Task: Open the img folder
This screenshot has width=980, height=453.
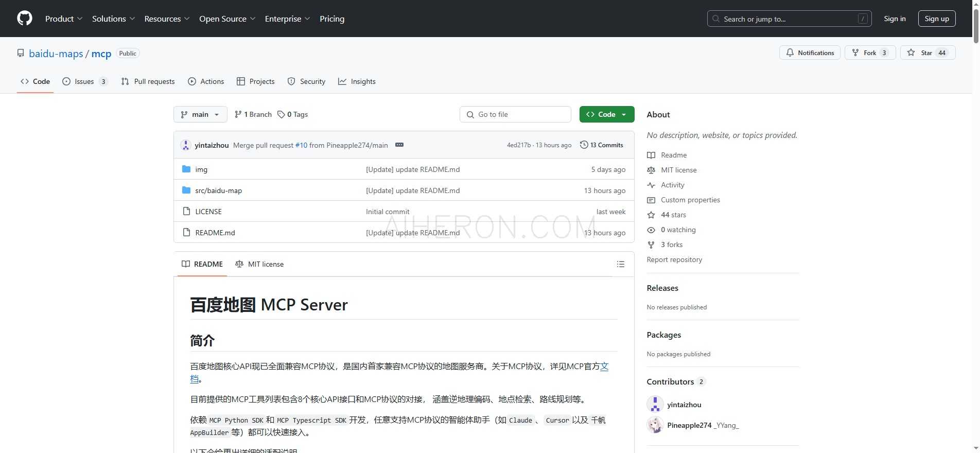Action: click(x=201, y=169)
